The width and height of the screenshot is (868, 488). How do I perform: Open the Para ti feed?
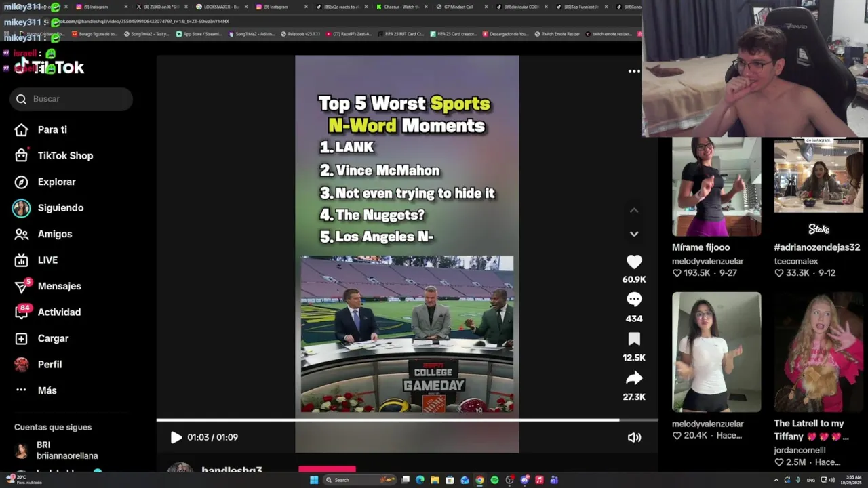(52, 129)
